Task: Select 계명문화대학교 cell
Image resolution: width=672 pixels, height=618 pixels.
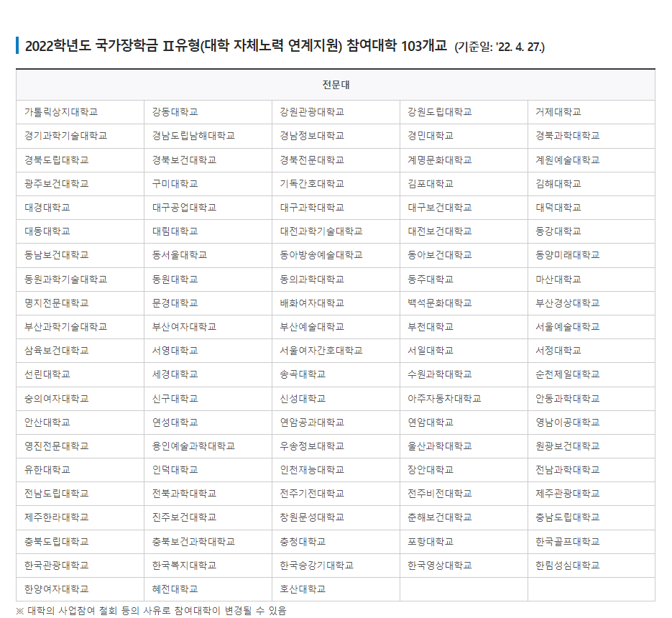Action: click(x=464, y=160)
